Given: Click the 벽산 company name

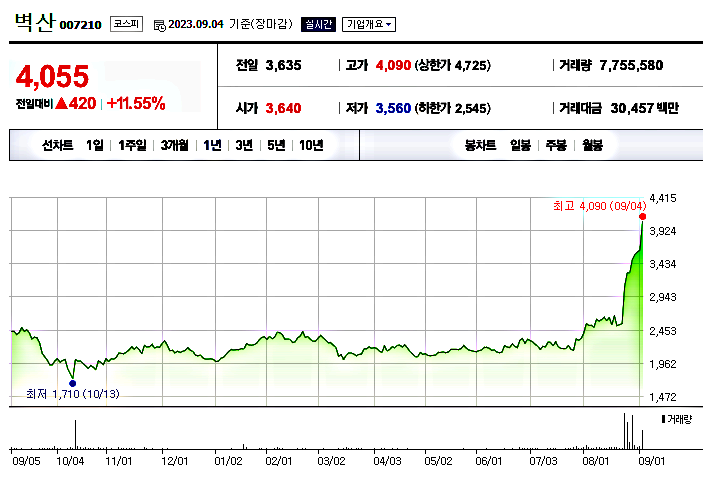Looking at the screenshot, I should pos(35,22).
